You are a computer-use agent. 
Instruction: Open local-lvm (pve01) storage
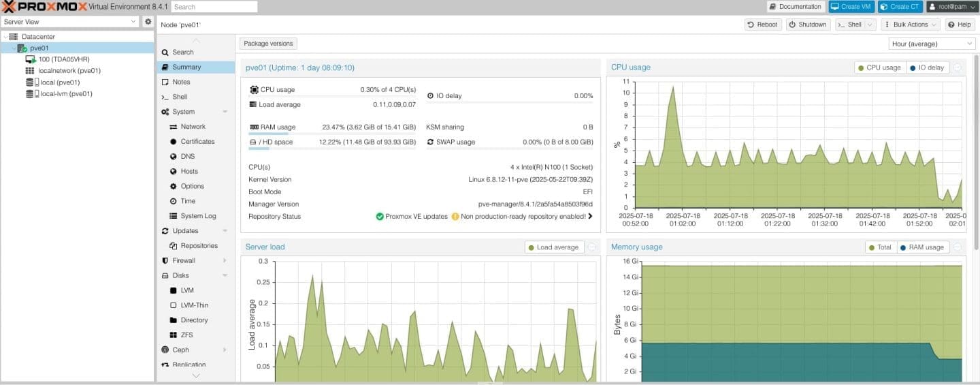(x=65, y=94)
